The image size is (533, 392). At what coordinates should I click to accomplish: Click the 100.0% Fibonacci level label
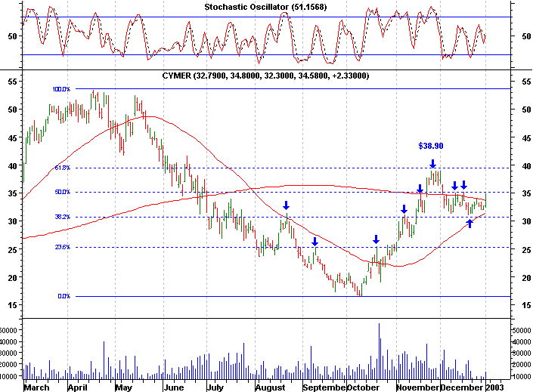pyautogui.click(x=61, y=89)
